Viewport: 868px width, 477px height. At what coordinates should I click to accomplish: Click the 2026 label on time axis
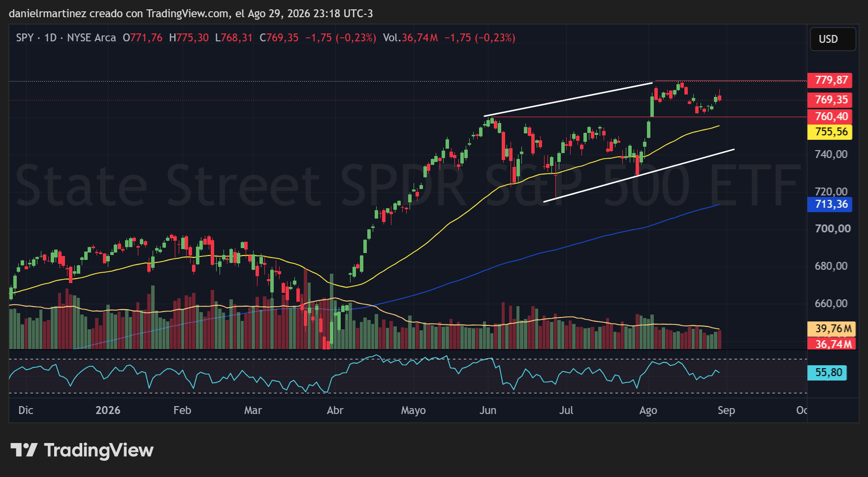[x=108, y=411]
